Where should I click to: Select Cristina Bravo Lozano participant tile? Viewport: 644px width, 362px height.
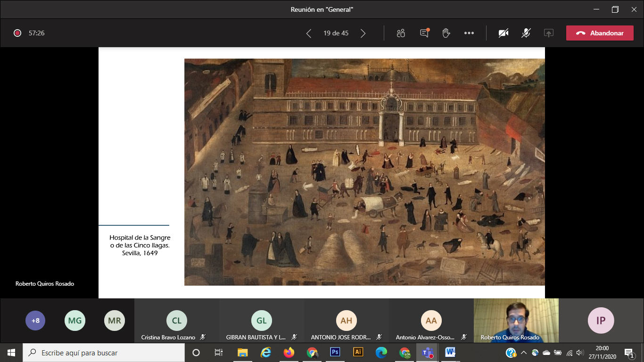tap(177, 321)
